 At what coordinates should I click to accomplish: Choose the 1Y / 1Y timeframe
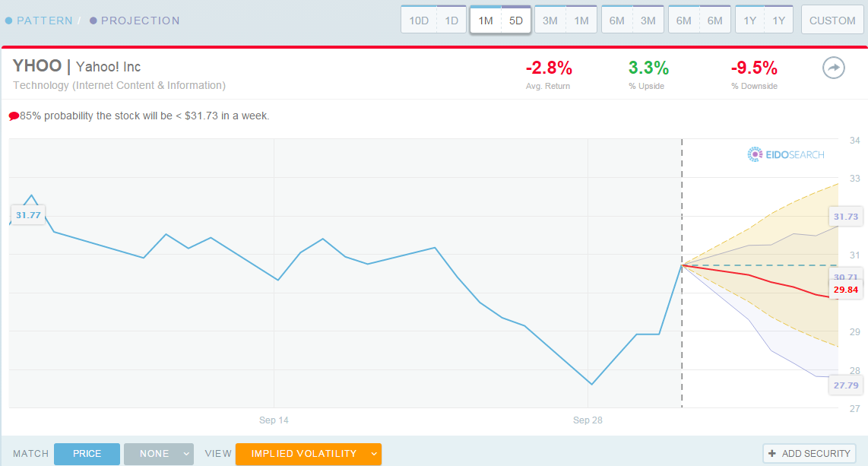pyautogui.click(x=765, y=21)
